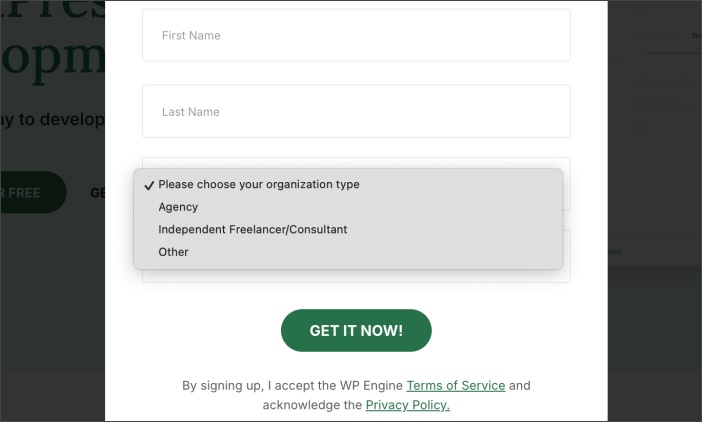This screenshot has height=422, width=702.
Task: Click the dimmed 'GE' link beside the FREE button
Action: click(98, 192)
